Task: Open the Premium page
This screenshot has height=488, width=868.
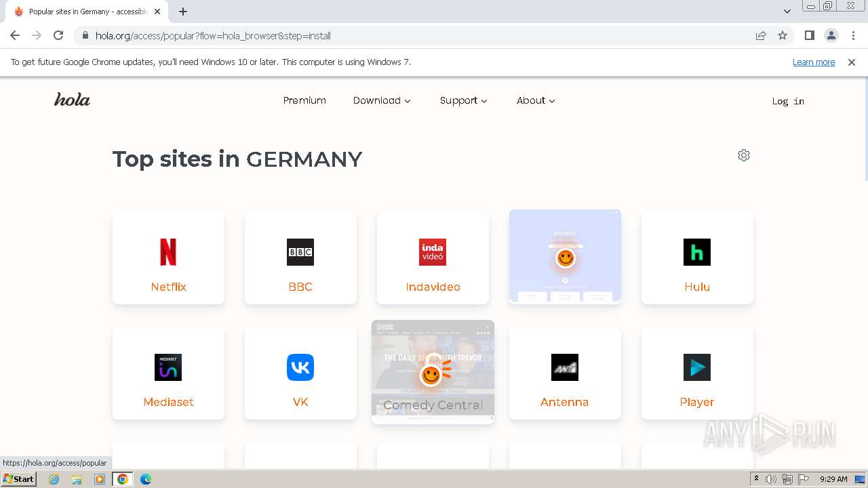Action: tap(304, 100)
